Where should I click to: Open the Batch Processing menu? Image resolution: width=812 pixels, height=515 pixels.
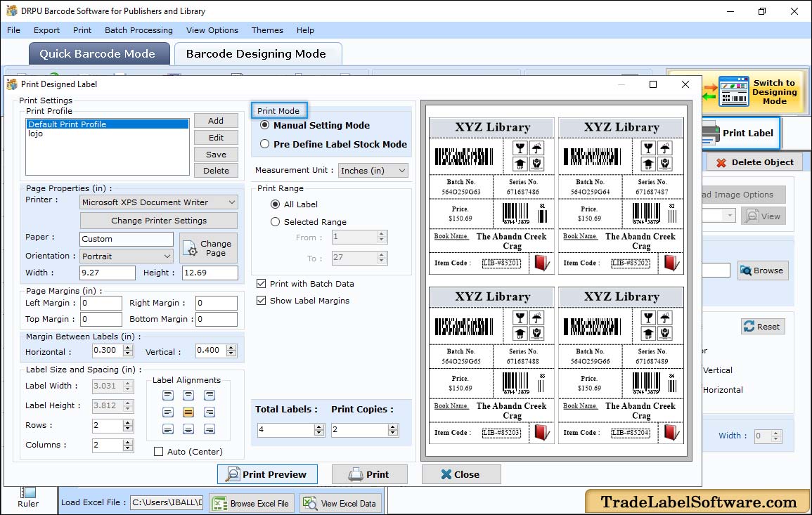pyautogui.click(x=138, y=30)
